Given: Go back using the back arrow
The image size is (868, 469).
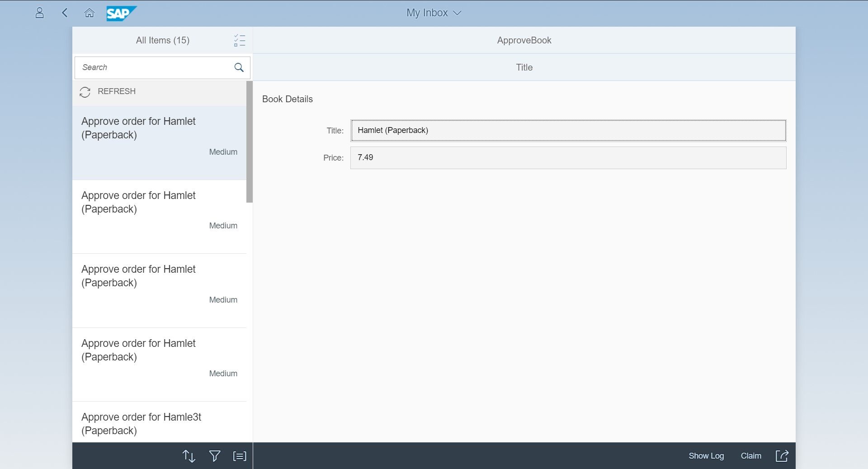Looking at the screenshot, I should [x=65, y=13].
